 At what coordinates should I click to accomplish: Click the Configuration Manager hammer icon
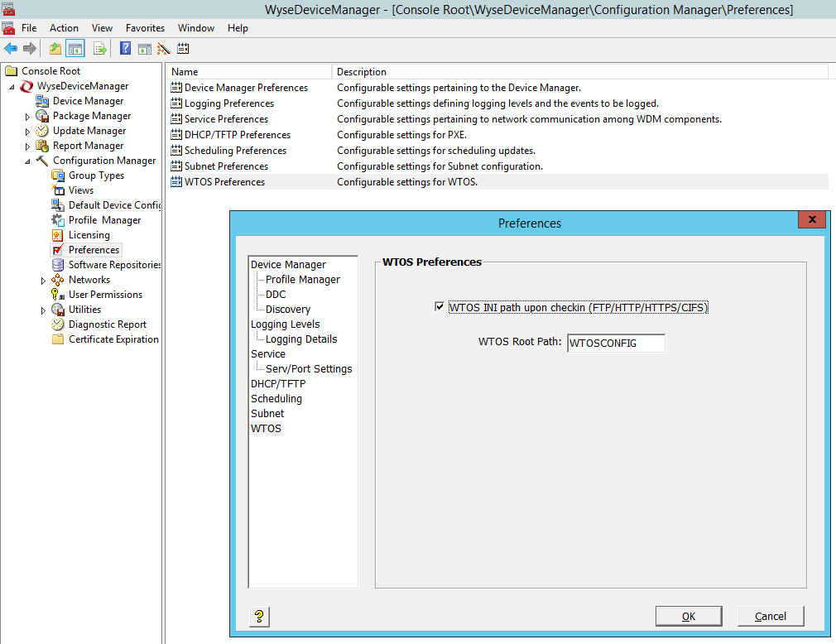coord(42,161)
